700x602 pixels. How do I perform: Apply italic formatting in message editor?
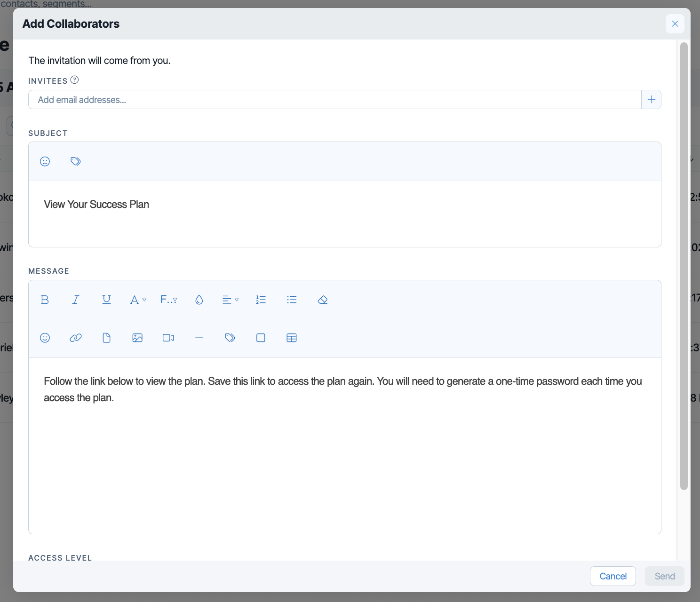tap(76, 300)
